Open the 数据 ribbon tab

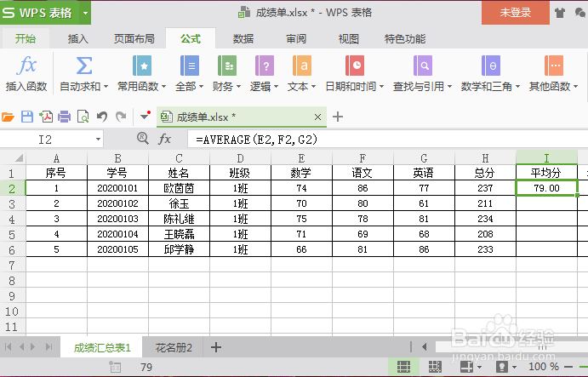pyautogui.click(x=243, y=38)
